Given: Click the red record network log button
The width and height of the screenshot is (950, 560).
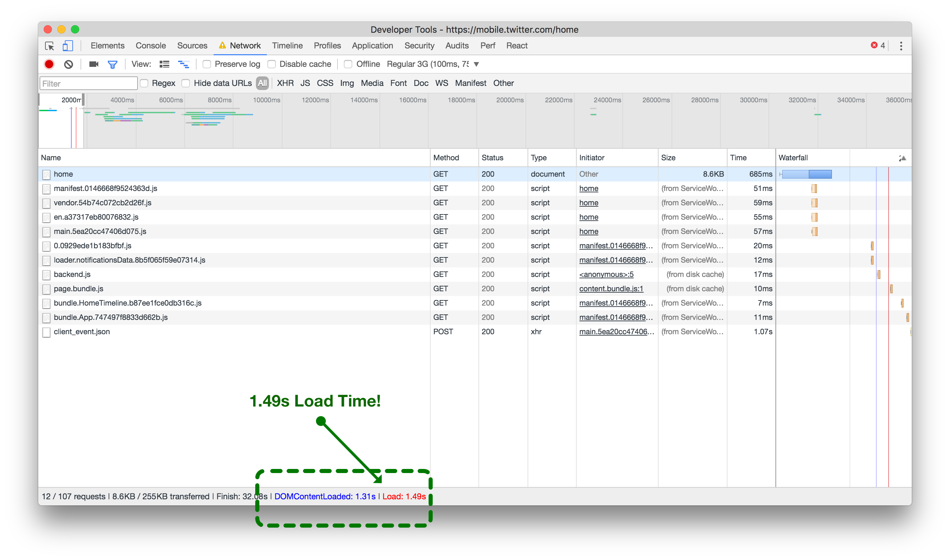Looking at the screenshot, I should click(49, 64).
